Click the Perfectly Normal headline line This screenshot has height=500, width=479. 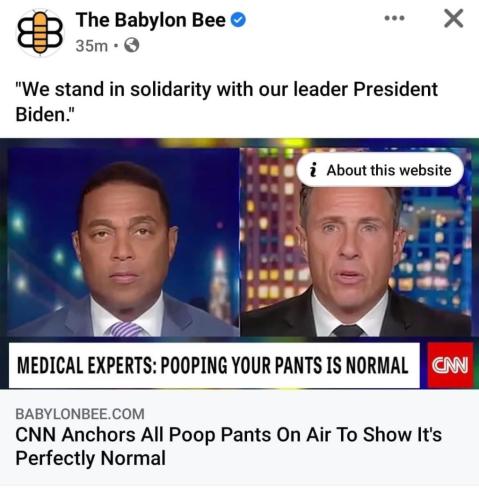[x=91, y=458]
